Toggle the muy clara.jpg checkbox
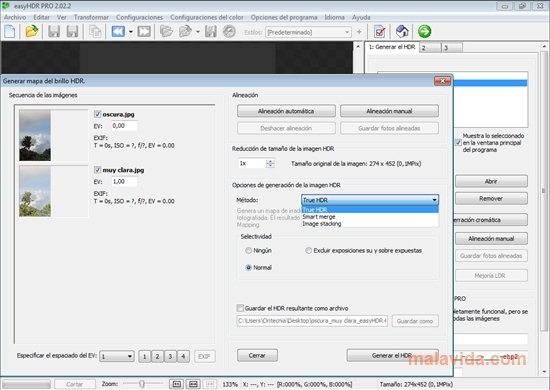550x390 pixels. click(98, 170)
